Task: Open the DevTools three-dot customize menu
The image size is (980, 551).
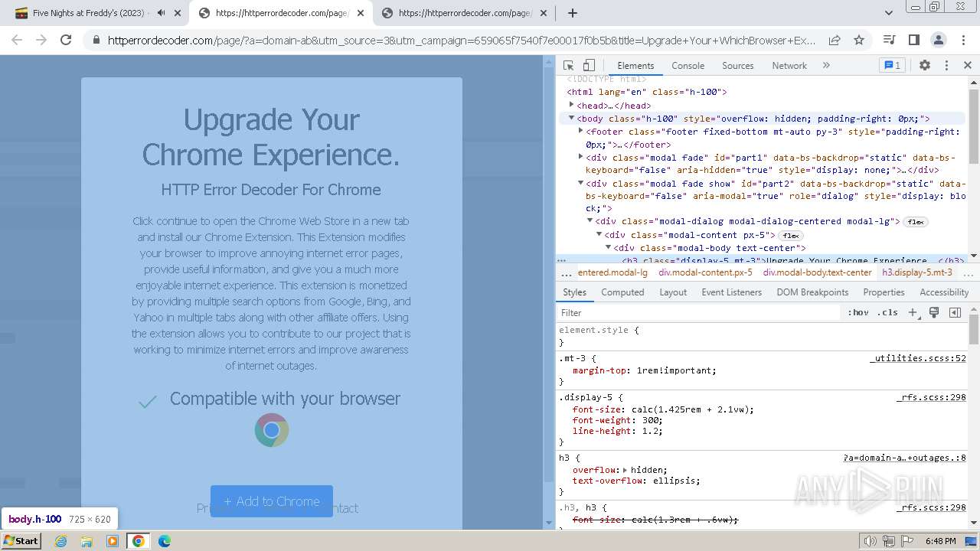Action: 946,66
